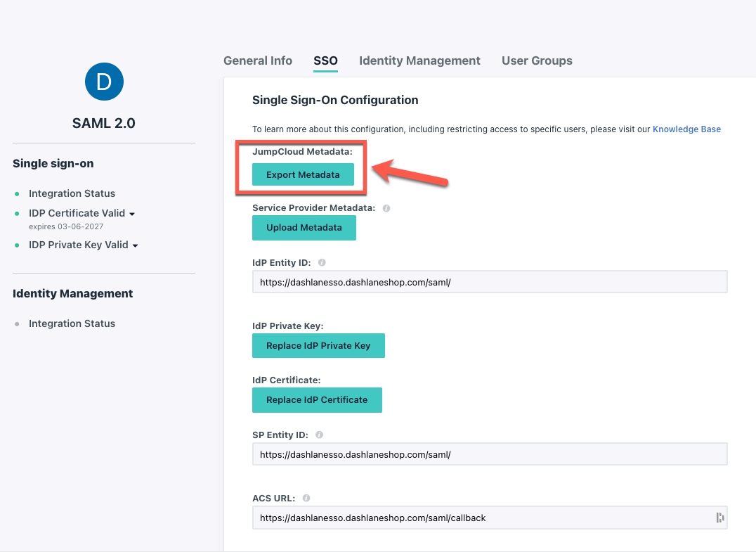The height and width of the screenshot is (552, 756).
Task: Click the SP Entity ID input field
Action: pos(490,454)
